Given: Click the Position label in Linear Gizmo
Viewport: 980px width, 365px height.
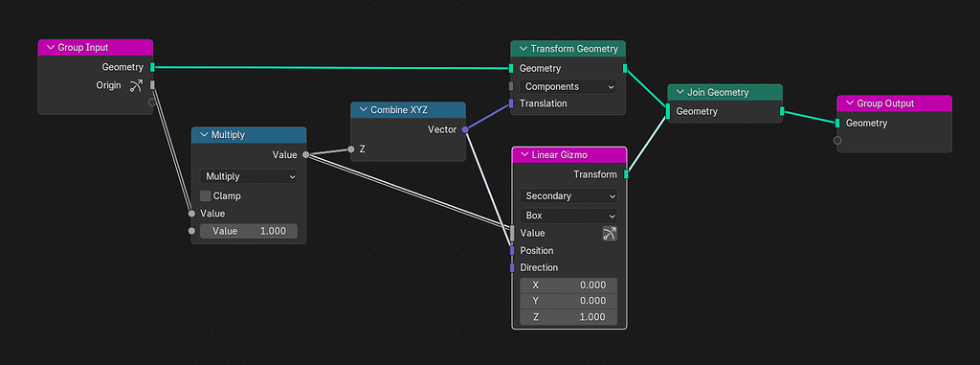Looking at the screenshot, I should [537, 250].
